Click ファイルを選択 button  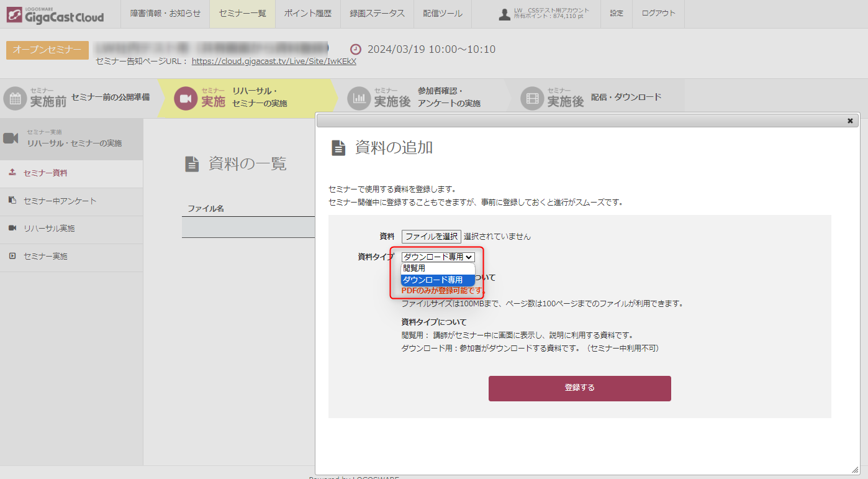pyautogui.click(x=432, y=236)
